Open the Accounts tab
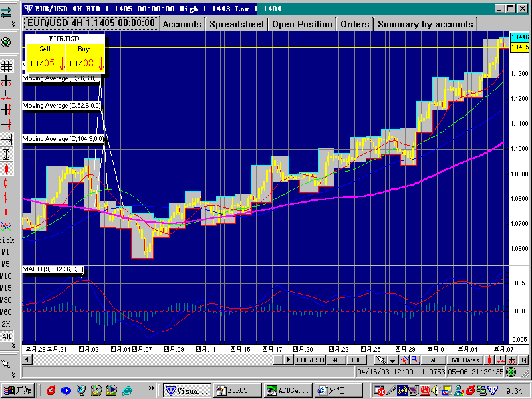Image resolution: width=532 pixels, height=399 pixels. (182, 24)
